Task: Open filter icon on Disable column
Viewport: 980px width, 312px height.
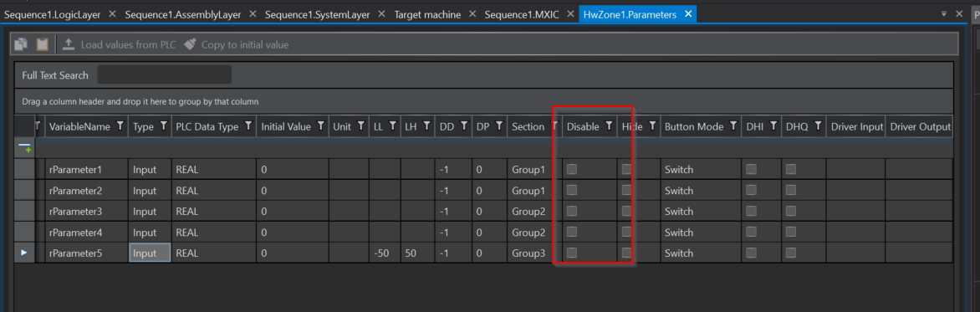Action: coord(608,126)
